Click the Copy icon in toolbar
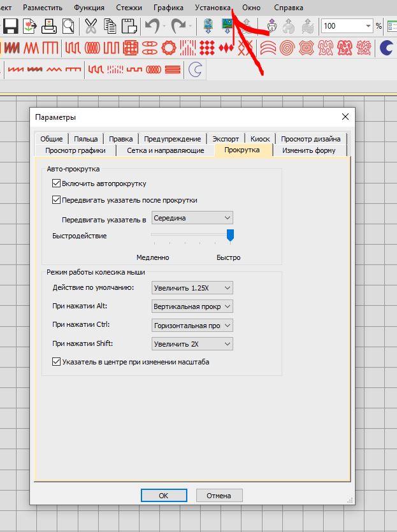Image resolution: width=397 pixels, height=532 pixels. [110, 26]
